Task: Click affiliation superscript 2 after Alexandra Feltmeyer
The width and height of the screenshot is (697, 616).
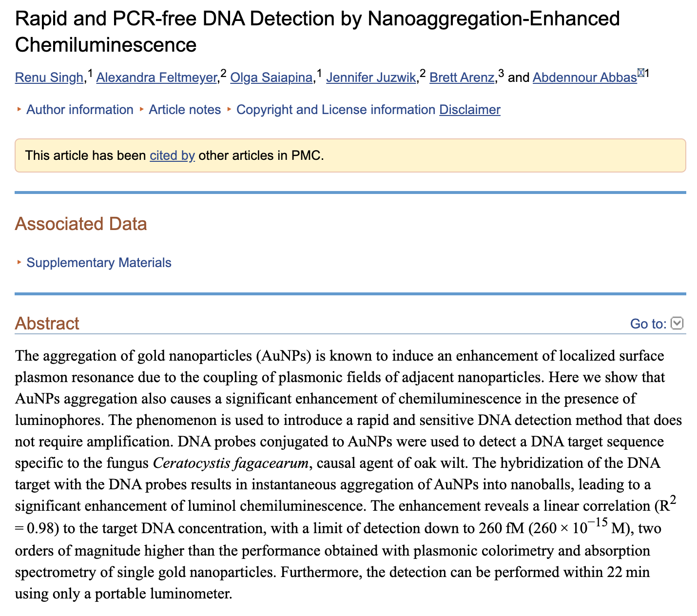Action: pos(223,72)
